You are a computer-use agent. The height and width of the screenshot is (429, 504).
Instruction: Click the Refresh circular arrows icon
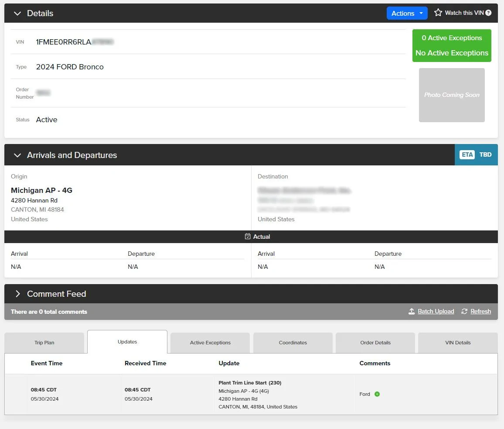(x=464, y=311)
